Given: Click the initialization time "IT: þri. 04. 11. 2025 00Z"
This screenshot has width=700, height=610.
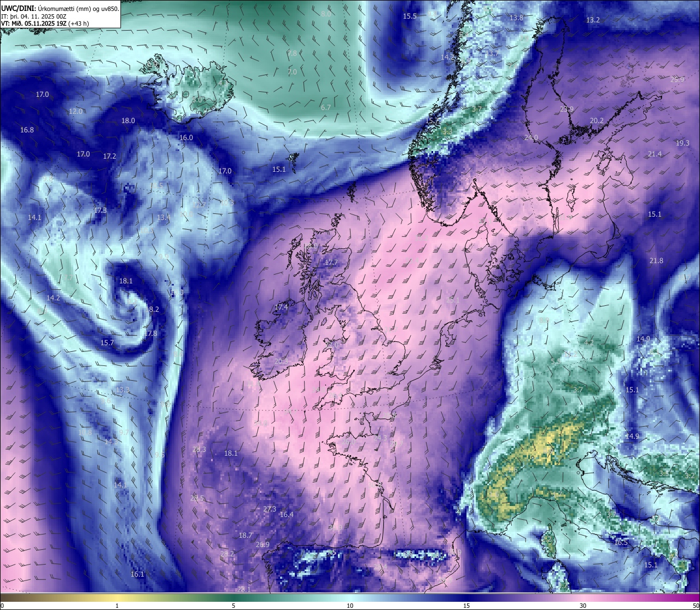Looking at the screenshot, I should pyautogui.click(x=34, y=16).
